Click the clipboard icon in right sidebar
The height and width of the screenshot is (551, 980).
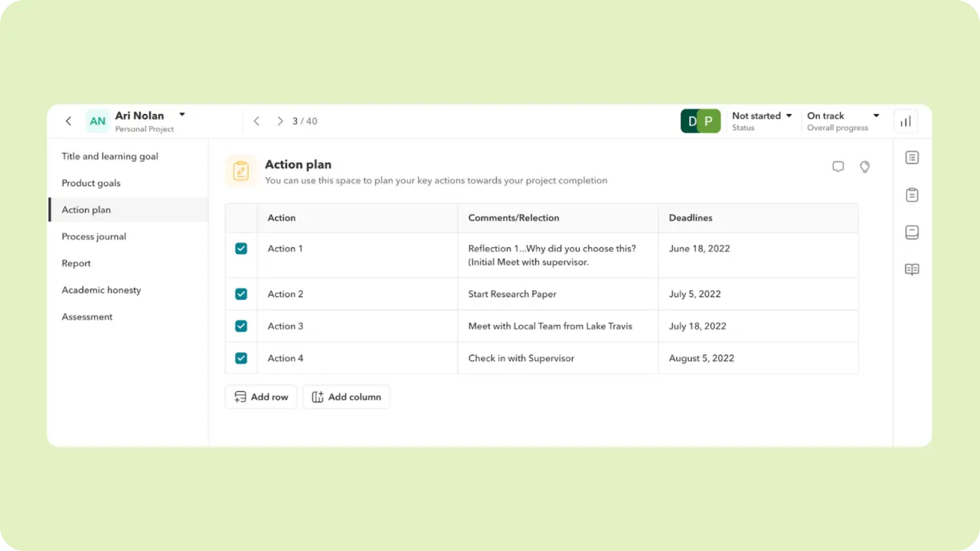click(912, 195)
